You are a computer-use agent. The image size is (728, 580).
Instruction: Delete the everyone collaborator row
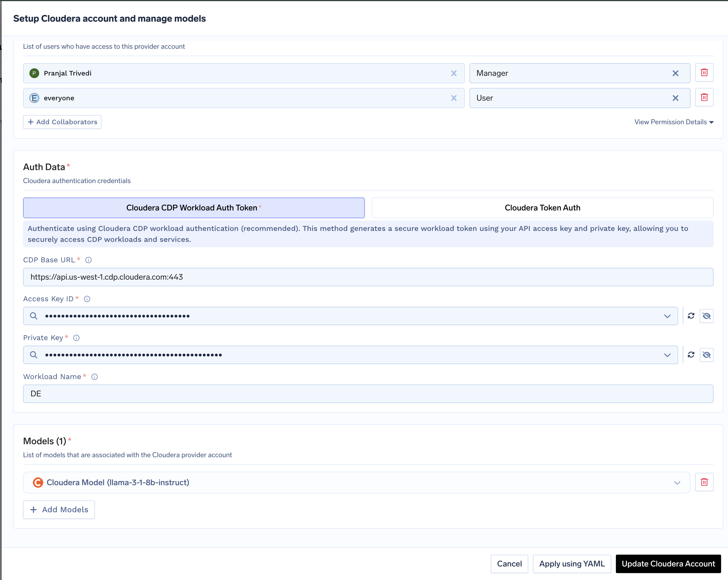tap(704, 97)
